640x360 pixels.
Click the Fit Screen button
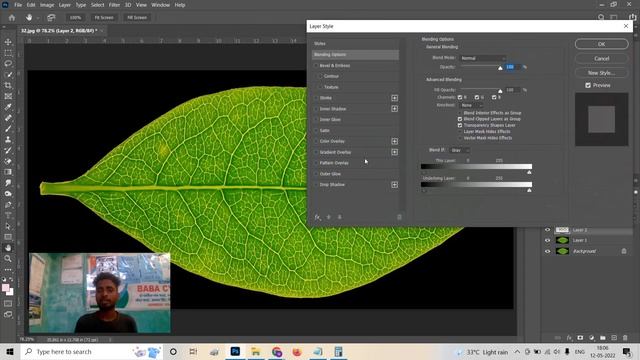[104, 18]
